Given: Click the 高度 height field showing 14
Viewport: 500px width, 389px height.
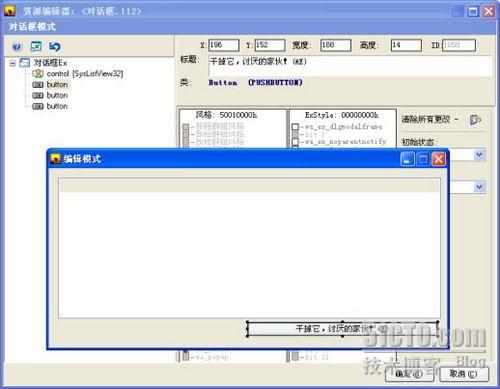Looking at the screenshot, I should tap(406, 45).
